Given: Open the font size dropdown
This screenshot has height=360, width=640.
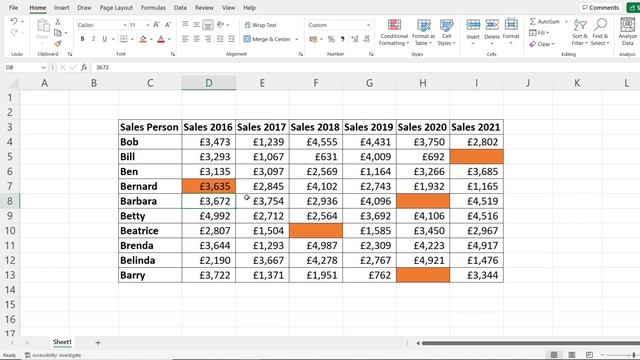Looking at the screenshot, I should tap(147, 25).
